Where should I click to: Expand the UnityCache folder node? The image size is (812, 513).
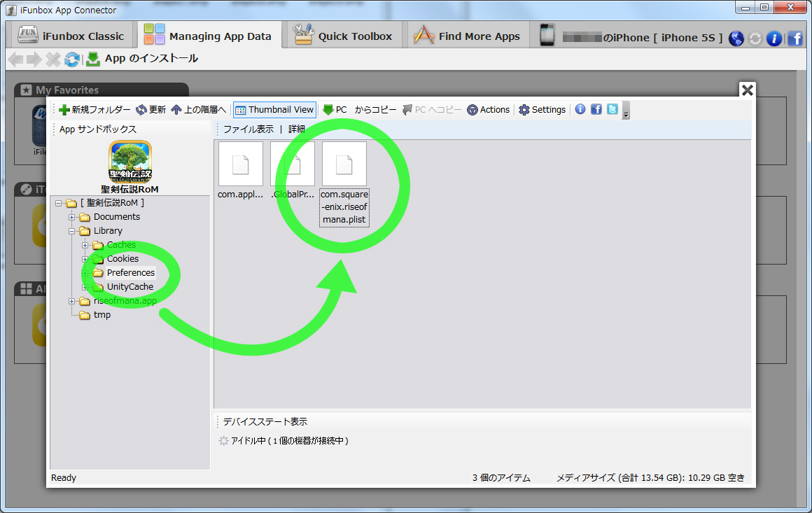85,288
